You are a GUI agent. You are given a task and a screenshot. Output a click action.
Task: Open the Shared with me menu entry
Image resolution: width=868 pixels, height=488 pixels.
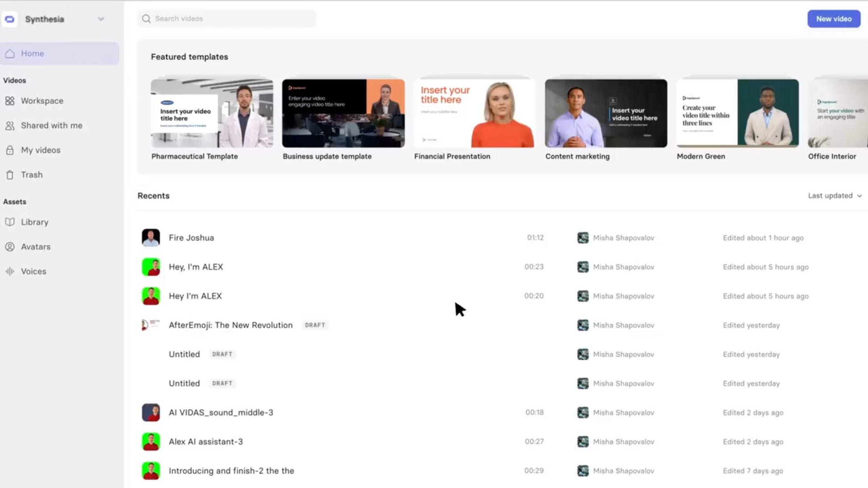click(x=51, y=125)
